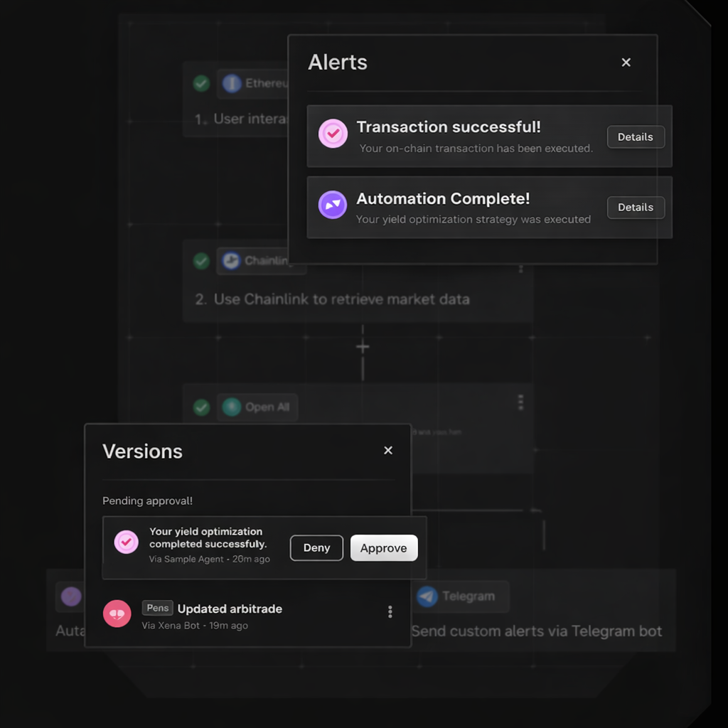Open Details for Automation Complete alert
The height and width of the screenshot is (728, 728).
(636, 208)
